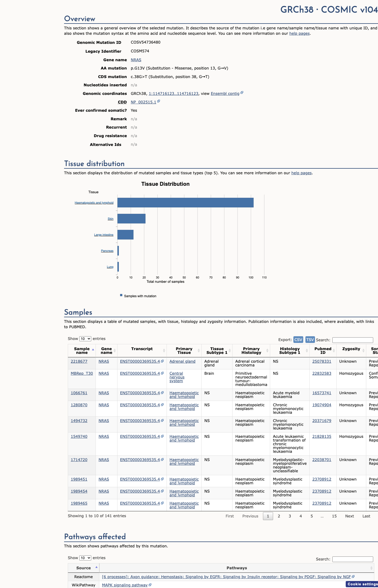Viewport: 378px width, 588px height.
Task: Open Pubmed ID 25078331 link
Action: pos(322,361)
